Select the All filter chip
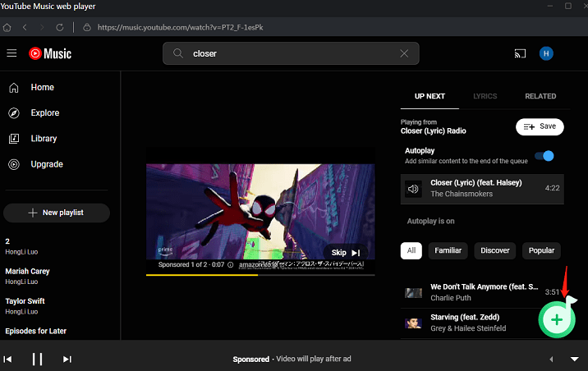Image resolution: width=588 pixels, height=371 pixels. 411,250
